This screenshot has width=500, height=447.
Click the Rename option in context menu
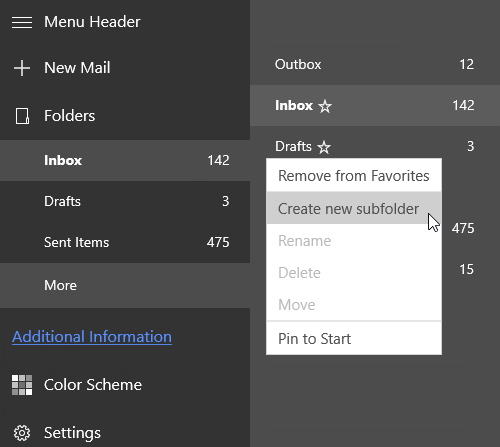(354, 241)
